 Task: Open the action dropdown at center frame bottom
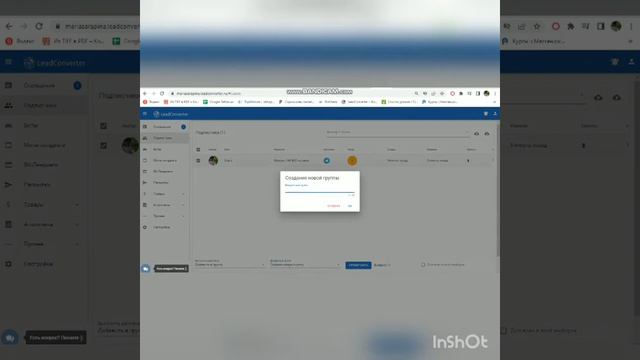point(229,264)
